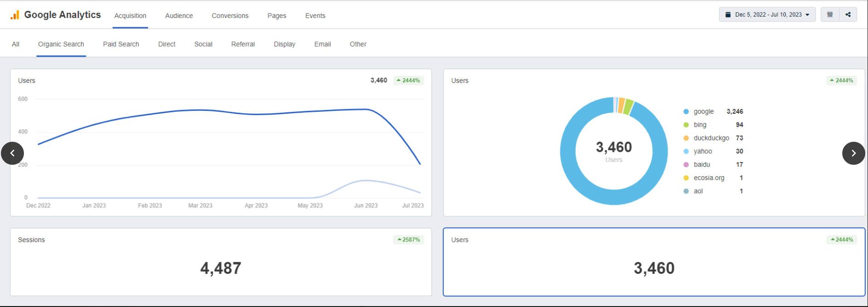Image resolution: width=868 pixels, height=307 pixels.
Task: Select the Direct sub-tab
Action: (167, 44)
